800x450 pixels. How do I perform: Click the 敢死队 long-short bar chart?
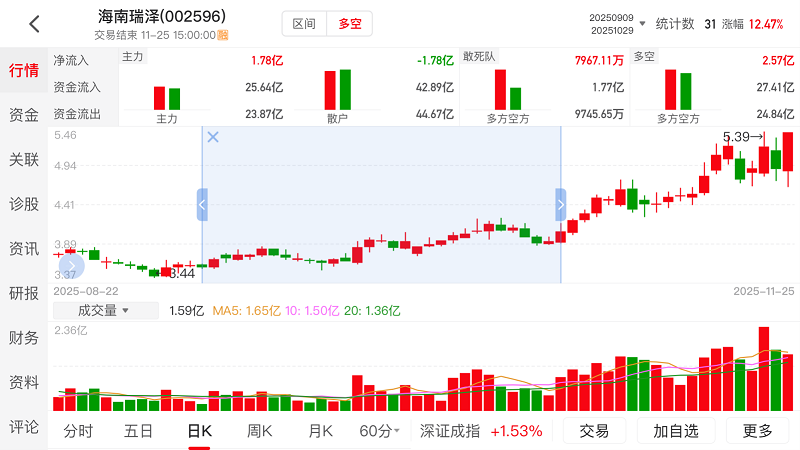pos(508,90)
